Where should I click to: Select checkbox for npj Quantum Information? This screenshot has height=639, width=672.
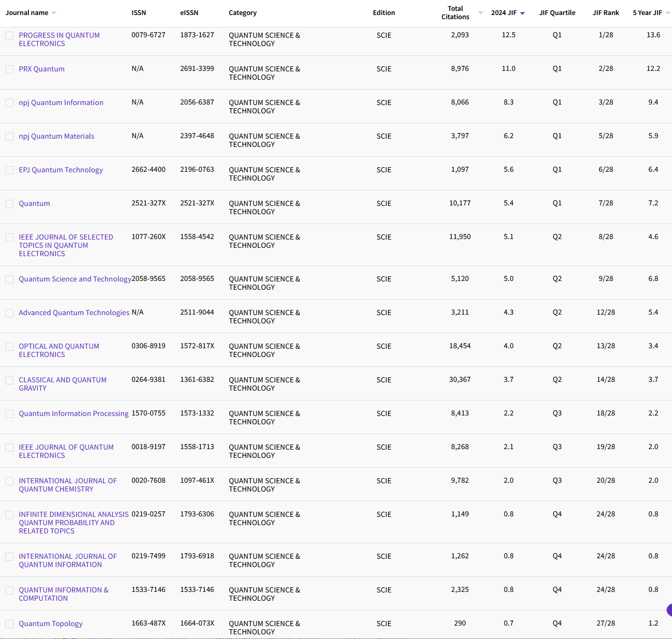9,103
